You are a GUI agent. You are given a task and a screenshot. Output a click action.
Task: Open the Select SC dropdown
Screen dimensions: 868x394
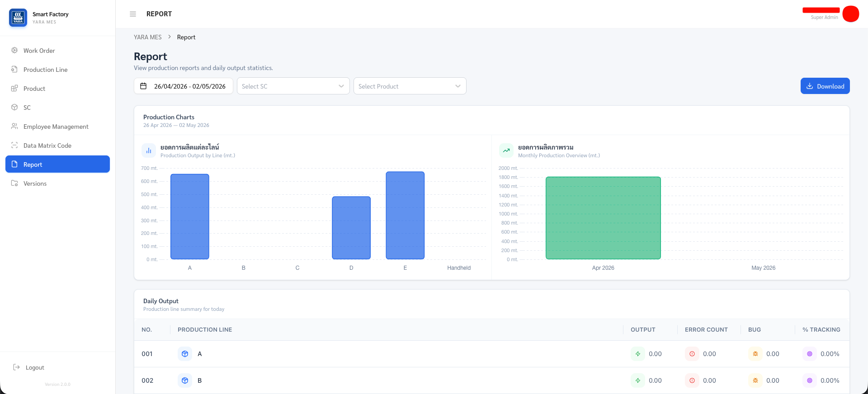(293, 86)
